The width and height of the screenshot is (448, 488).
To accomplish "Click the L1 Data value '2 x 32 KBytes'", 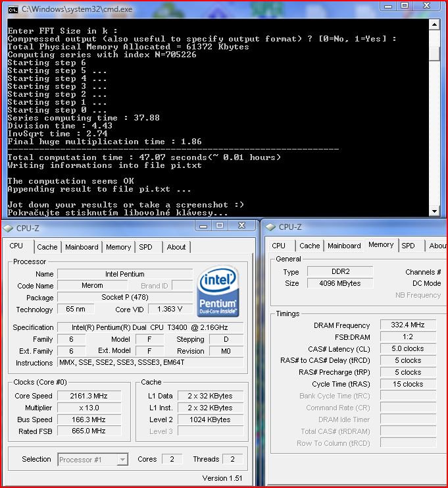I will [210, 396].
